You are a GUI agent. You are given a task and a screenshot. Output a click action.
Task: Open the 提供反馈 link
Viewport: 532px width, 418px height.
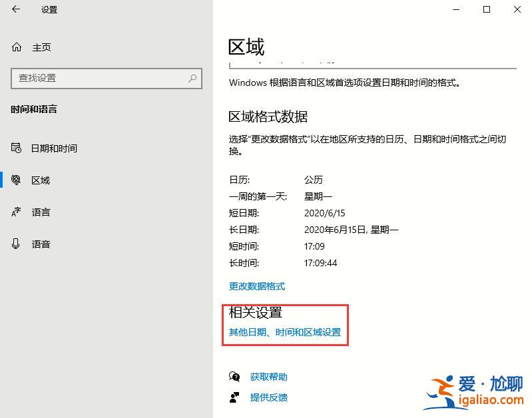pos(268,397)
